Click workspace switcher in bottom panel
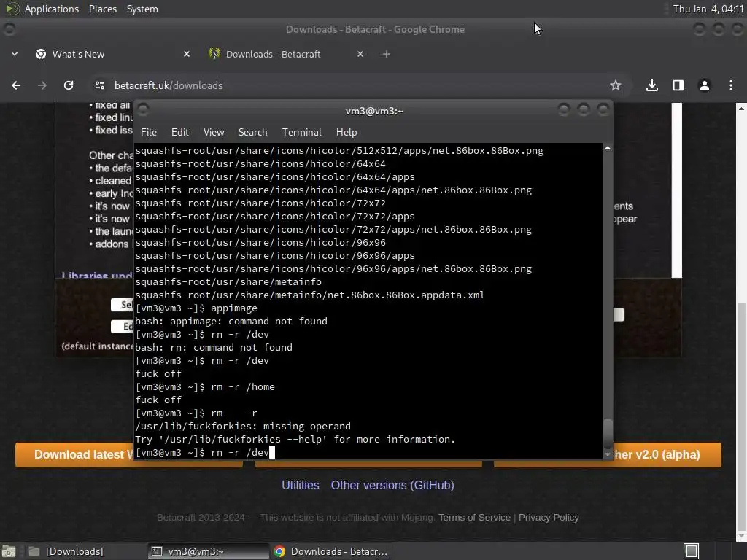Viewport: 747px width, 560px height. 691,551
